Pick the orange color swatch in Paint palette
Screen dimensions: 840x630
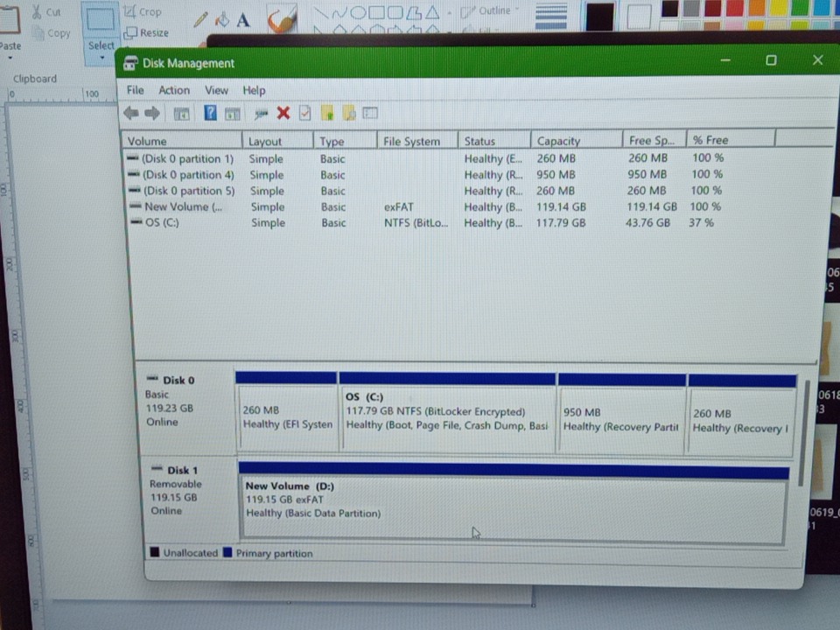coord(756,8)
